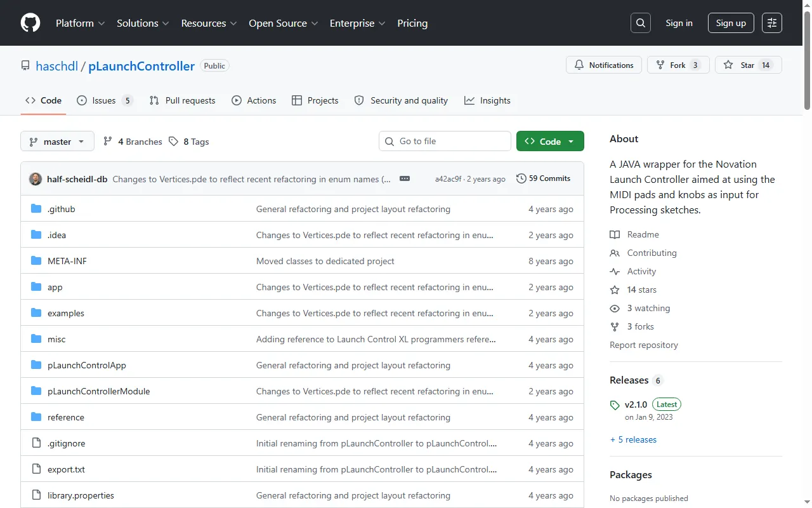
Task: Click the app folder icon
Action: 36,287
